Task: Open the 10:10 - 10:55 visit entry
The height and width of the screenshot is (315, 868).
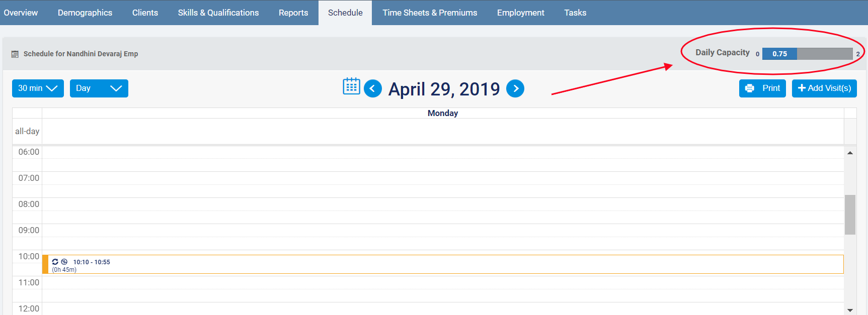Action: (x=443, y=264)
